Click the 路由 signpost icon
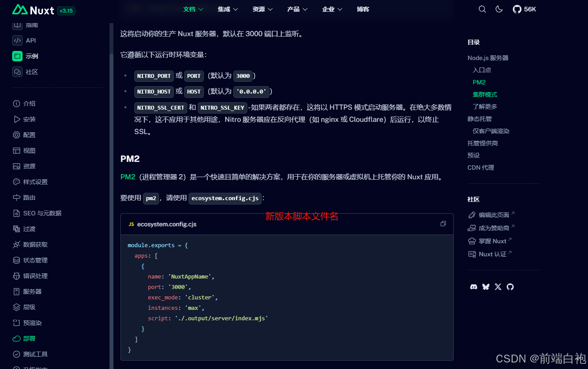Viewport: 588px width, 369px height. [17, 198]
